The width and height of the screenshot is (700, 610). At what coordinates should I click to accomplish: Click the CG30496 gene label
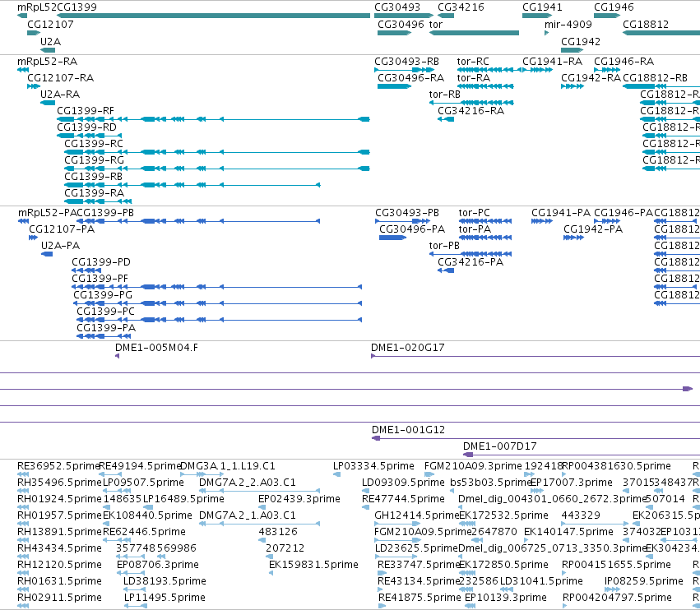(401, 25)
